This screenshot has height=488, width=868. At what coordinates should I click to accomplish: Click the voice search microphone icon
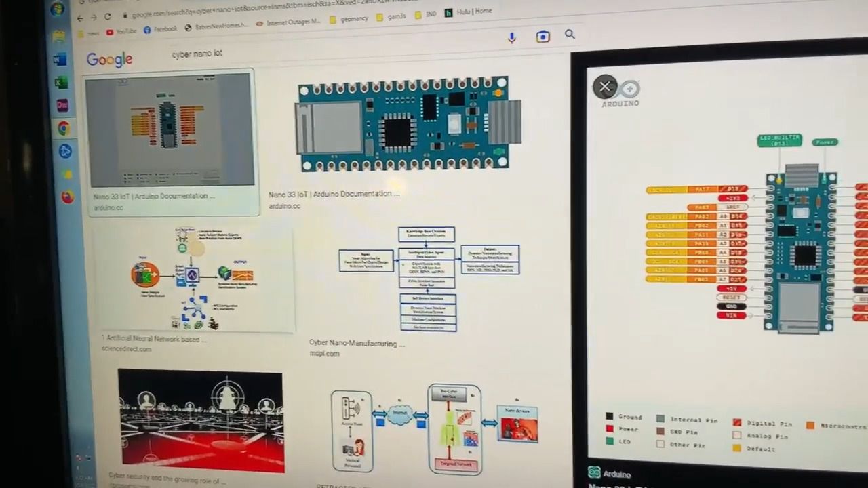[512, 37]
